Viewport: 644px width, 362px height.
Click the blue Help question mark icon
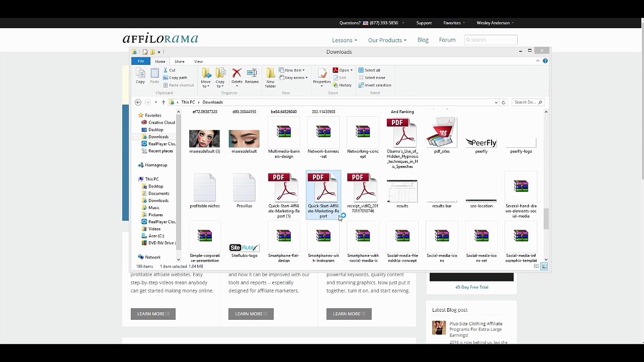point(545,61)
